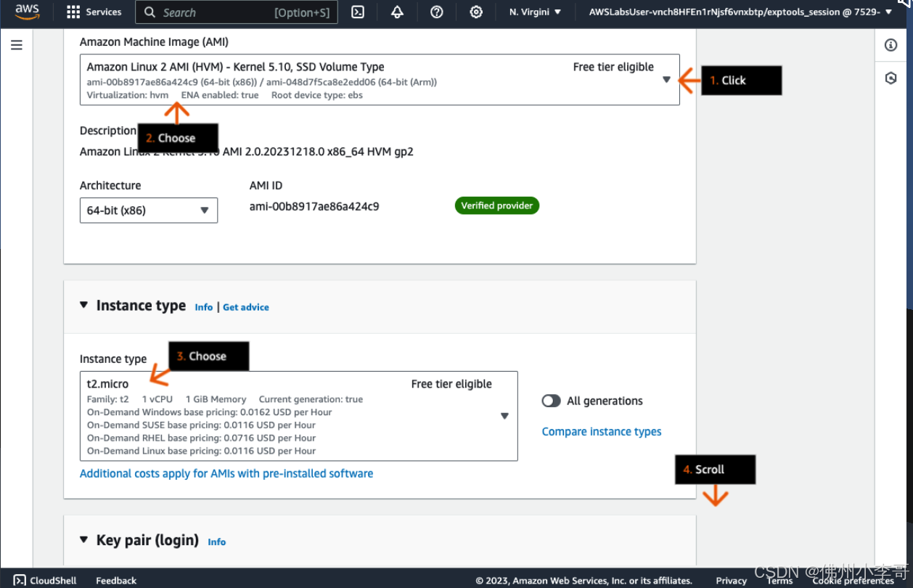Click On-Demand Windows base pricing line
Image resolution: width=913 pixels, height=588 pixels.
pos(210,412)
